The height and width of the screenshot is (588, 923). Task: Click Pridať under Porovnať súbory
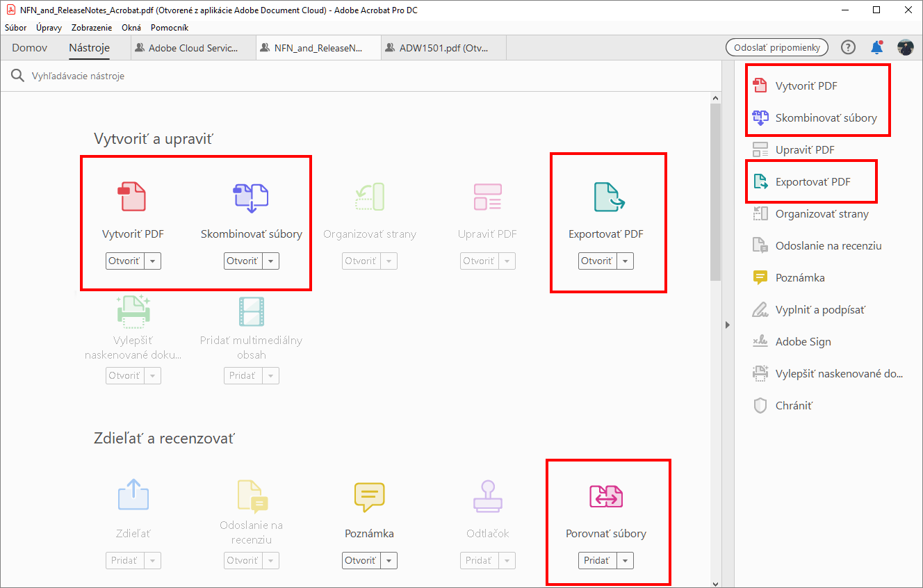click(598, 561)
